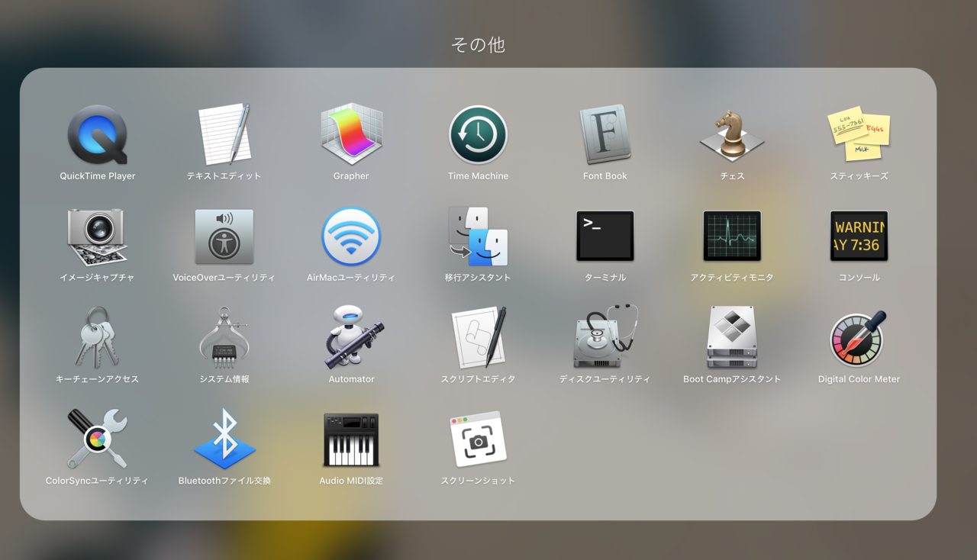
Task: Open キーチェーンアクセス keys icon
Action: click(x=98, y=337)
